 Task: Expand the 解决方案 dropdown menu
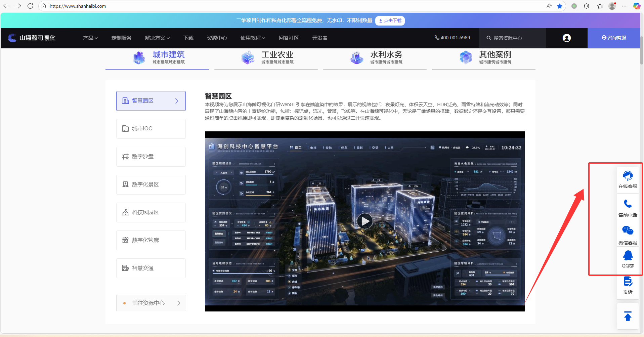coord(157,38)
